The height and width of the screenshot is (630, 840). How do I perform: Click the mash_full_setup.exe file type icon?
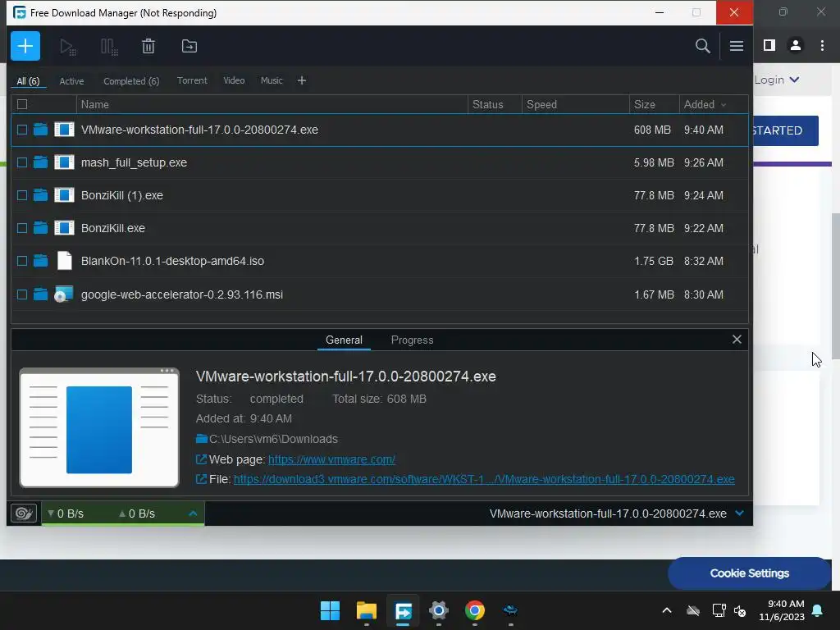(x=64, y=162)
